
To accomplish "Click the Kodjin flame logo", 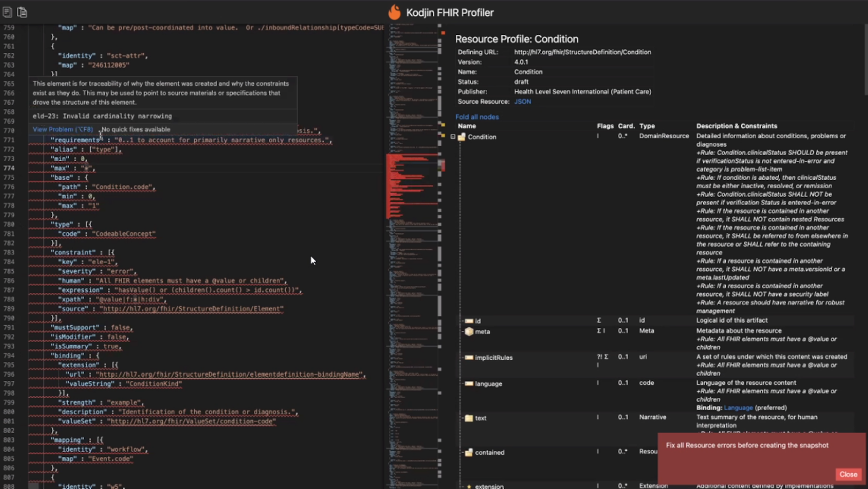I will (394, 12).
